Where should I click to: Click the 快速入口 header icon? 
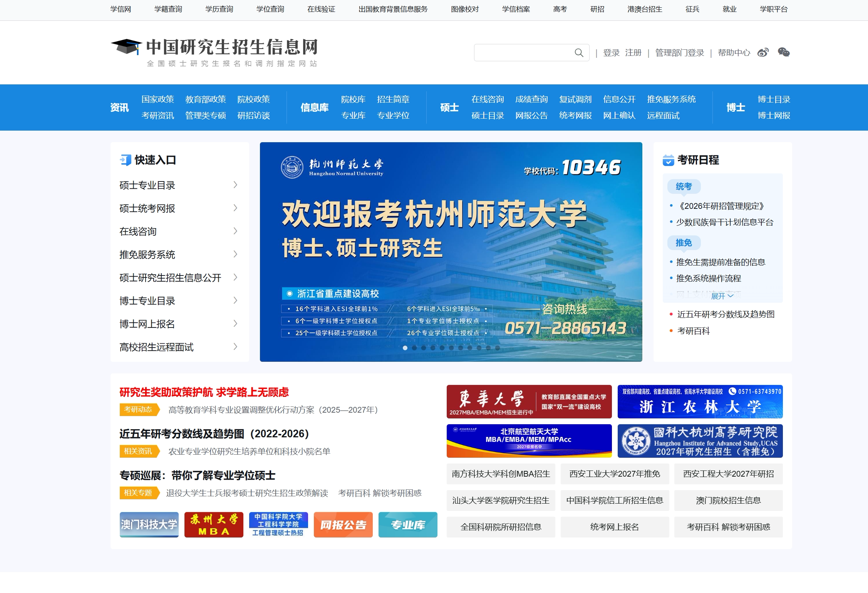point(126,160)
